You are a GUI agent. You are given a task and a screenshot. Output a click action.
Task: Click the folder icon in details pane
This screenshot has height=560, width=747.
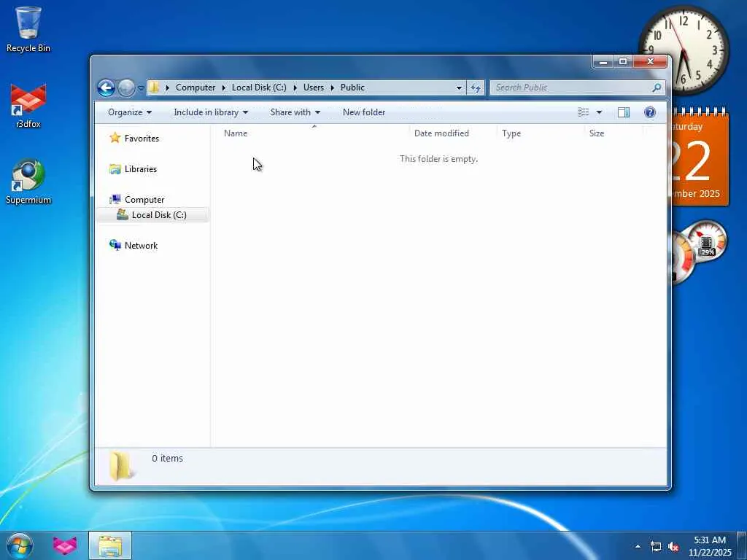[120, 466]
